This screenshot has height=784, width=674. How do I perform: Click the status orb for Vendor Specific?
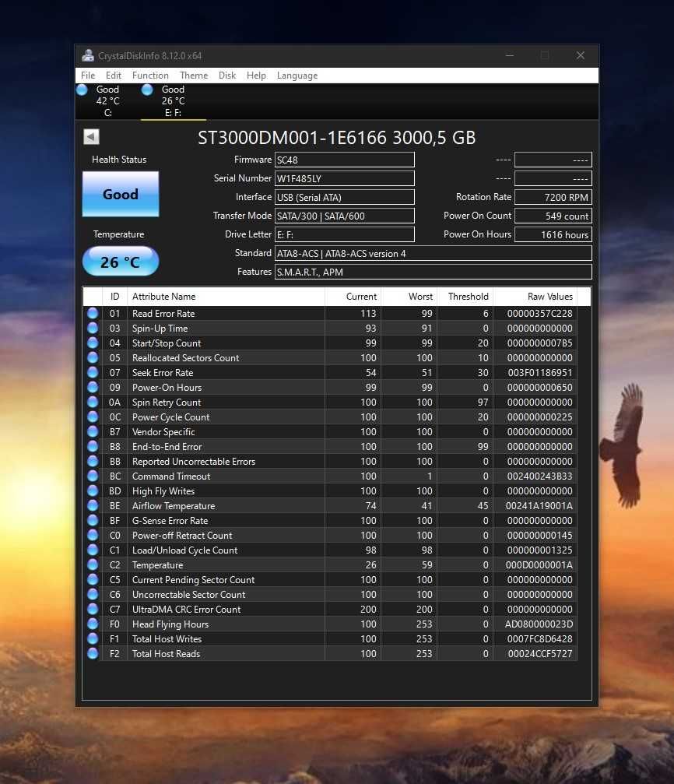(93, 431)
